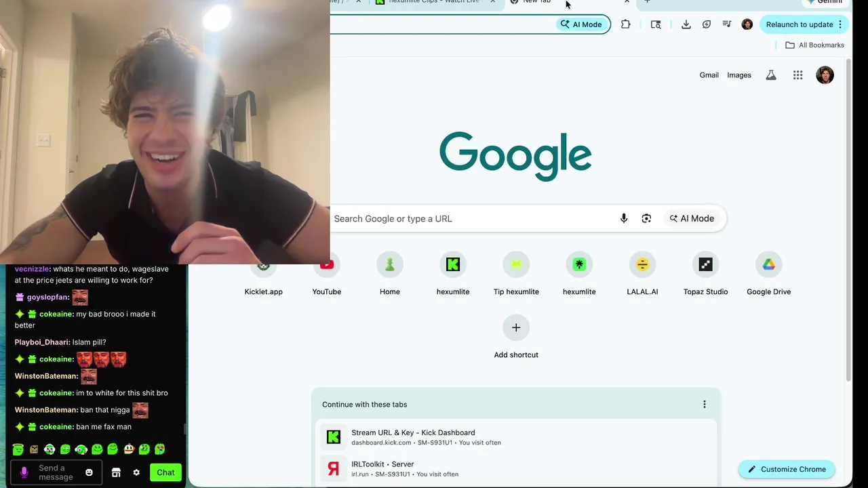Open the emoji picker in chat input
868x488 pixels.
pos(89,472)
